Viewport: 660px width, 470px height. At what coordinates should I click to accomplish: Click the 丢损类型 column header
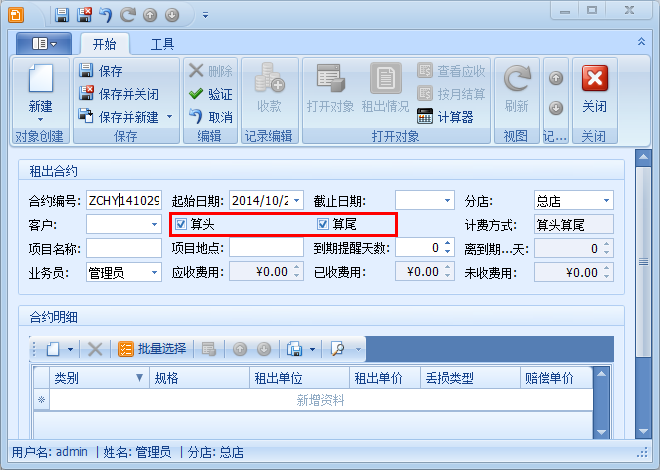(470, 378)
